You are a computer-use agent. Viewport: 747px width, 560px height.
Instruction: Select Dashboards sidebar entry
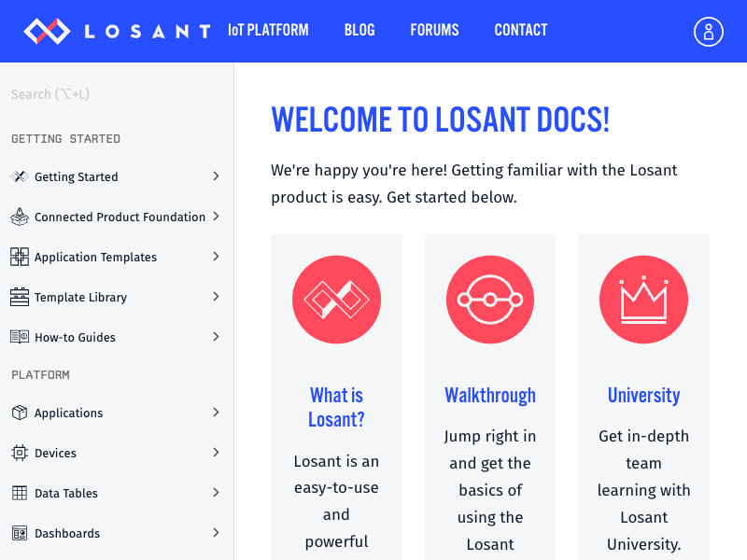(67, 533)
